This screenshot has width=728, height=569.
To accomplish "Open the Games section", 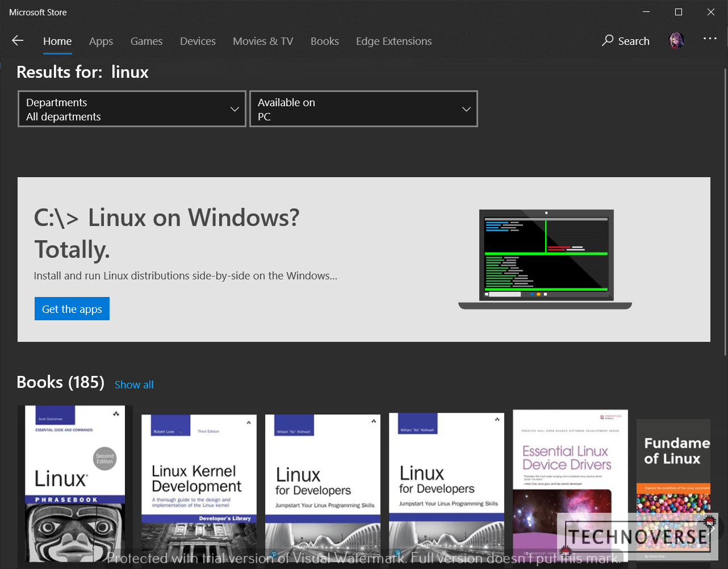I will [146, 41].
